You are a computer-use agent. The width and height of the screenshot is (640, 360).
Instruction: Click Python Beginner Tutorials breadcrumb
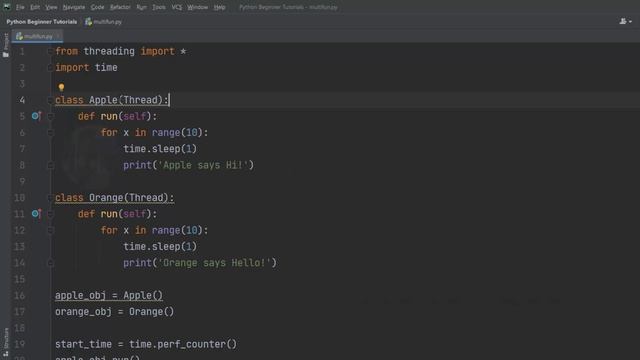[42, 22]
